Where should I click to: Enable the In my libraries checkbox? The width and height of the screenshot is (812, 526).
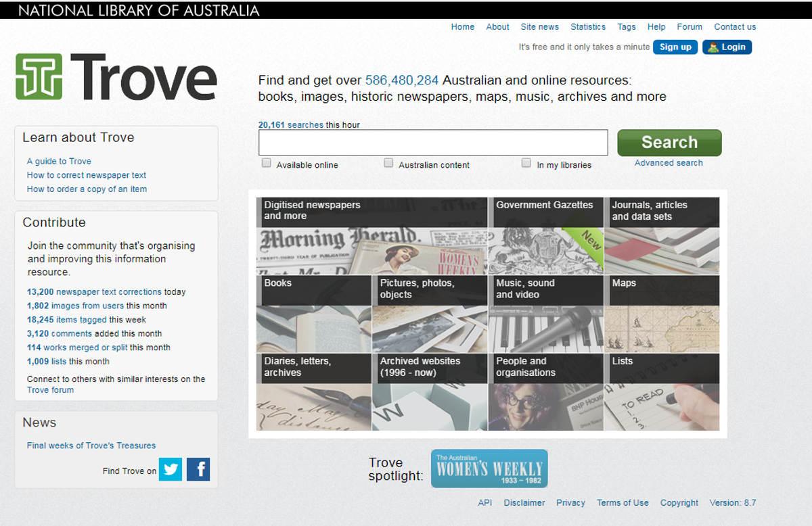tap(526, 163)
